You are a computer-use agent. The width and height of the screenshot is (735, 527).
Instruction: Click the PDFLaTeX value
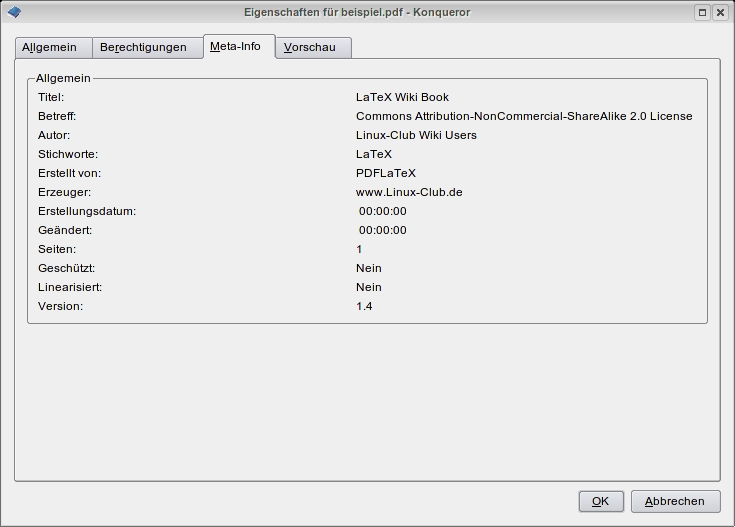point(386,173)
